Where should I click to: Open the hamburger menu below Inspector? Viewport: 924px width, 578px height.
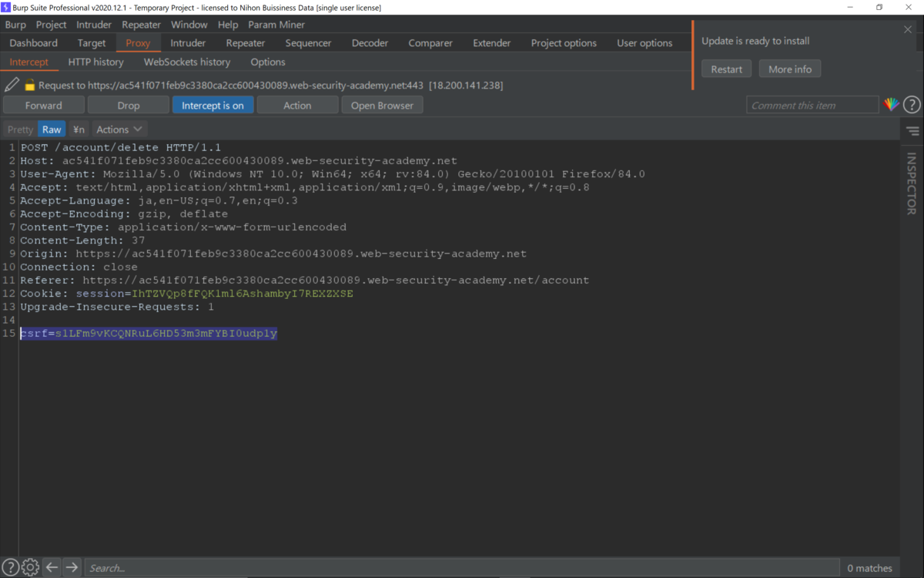coord(912,131)
